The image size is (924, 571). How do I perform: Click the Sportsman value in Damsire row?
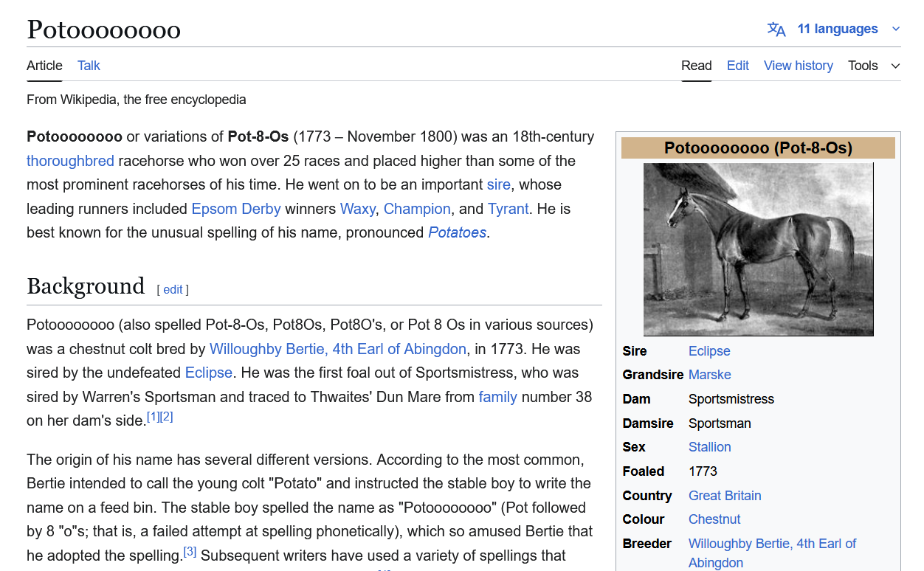pyautogui.click(x=720, y=423)
